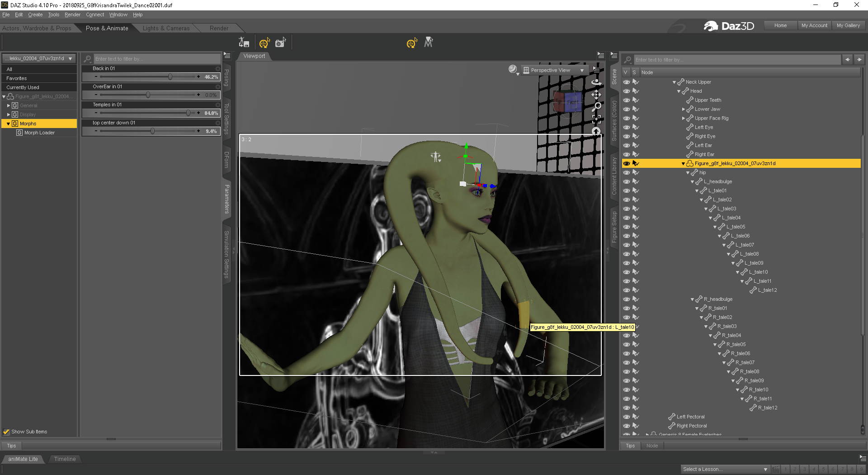Expand the Lower Jaw node
868x475 pixels.
coord(684,109)
